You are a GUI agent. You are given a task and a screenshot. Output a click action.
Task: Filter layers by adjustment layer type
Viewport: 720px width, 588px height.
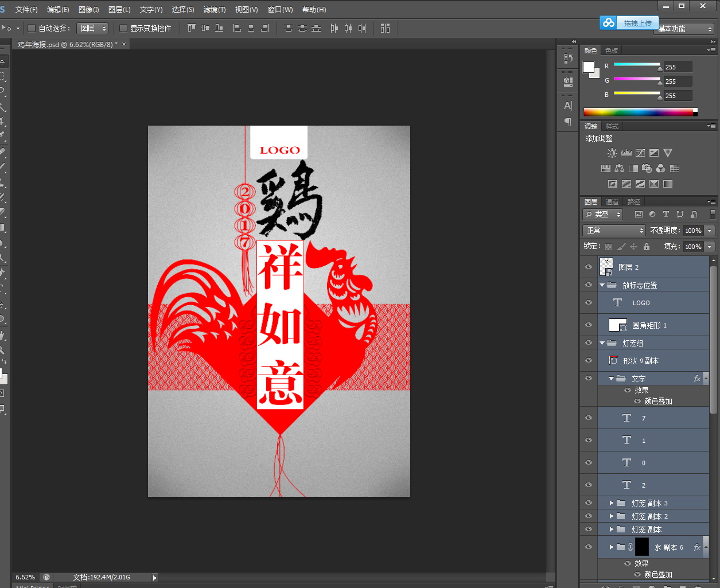(x=652, y=215)
